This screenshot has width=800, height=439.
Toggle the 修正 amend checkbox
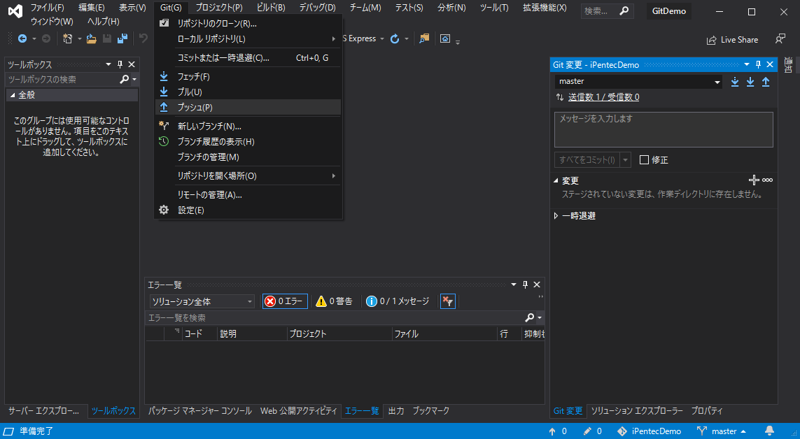click(x=644, y=160)
